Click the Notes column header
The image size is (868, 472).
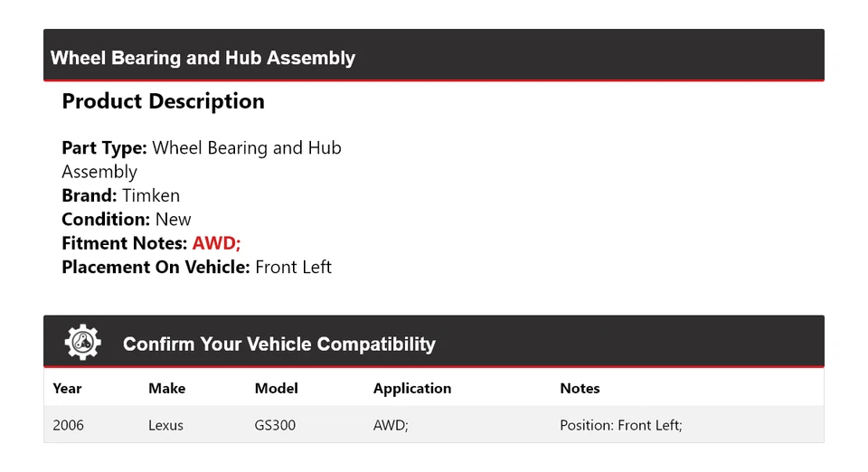(580, 389)
